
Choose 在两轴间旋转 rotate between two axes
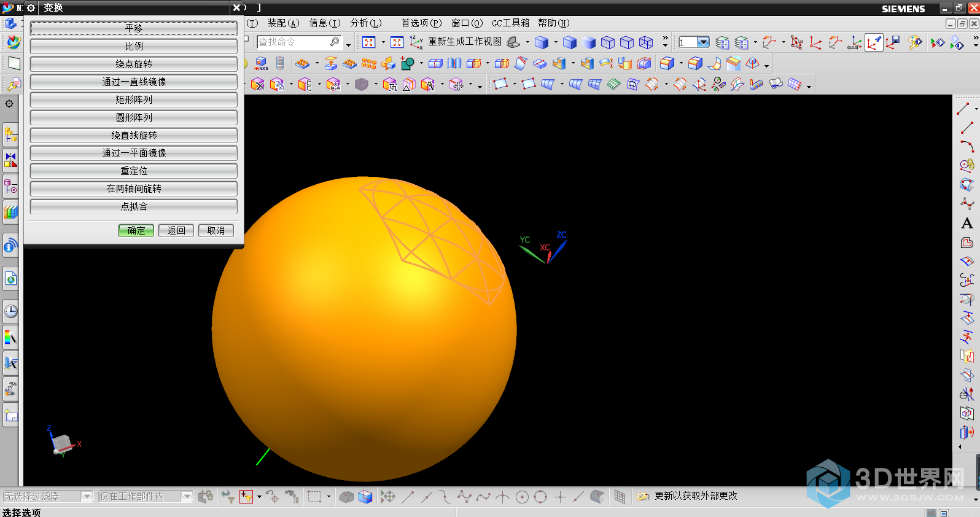click(134, 189)
